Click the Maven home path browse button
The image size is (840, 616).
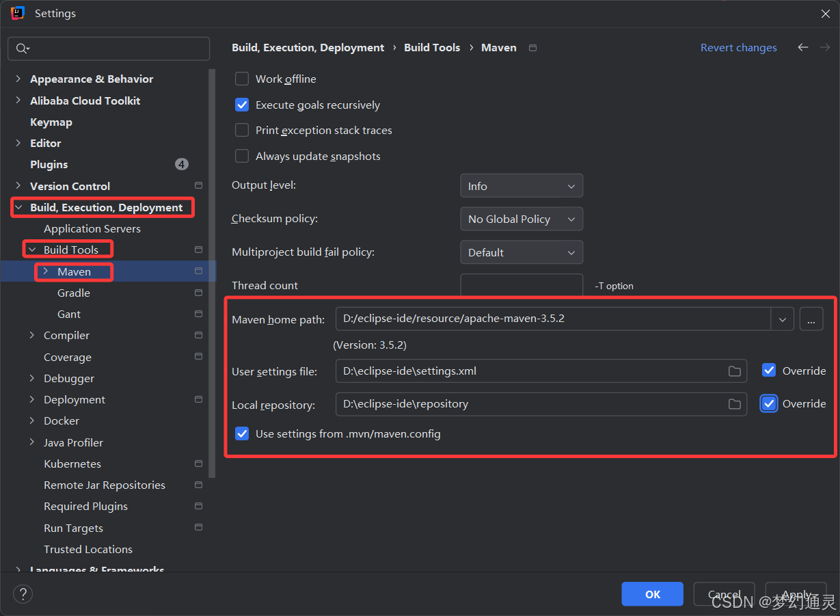pos(811,319)
